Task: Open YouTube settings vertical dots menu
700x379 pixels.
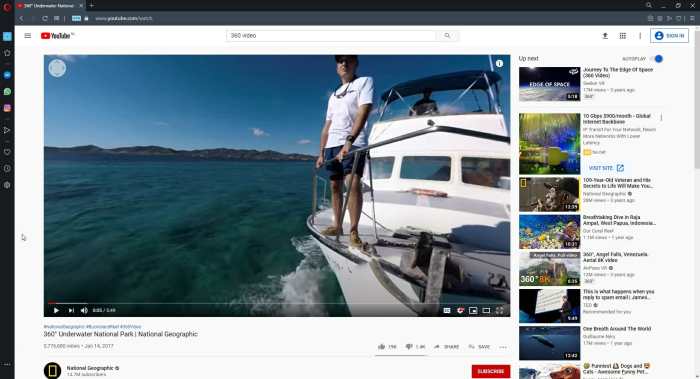Action: 640,36
